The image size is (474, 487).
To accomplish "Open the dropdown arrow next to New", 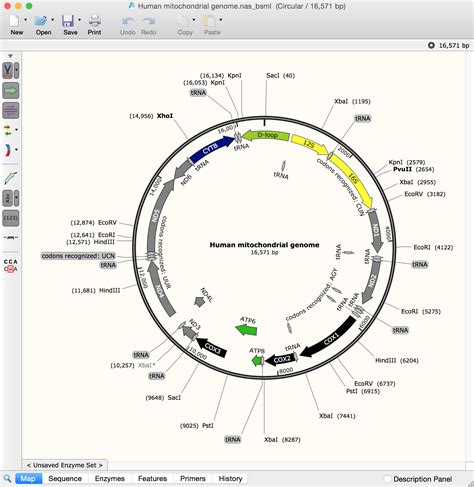I will tap(25, 20).
